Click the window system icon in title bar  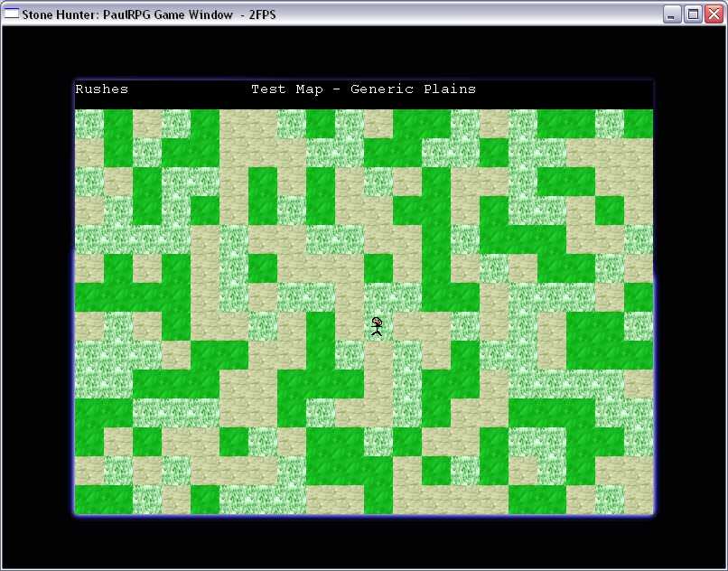(x=12, y=14)
